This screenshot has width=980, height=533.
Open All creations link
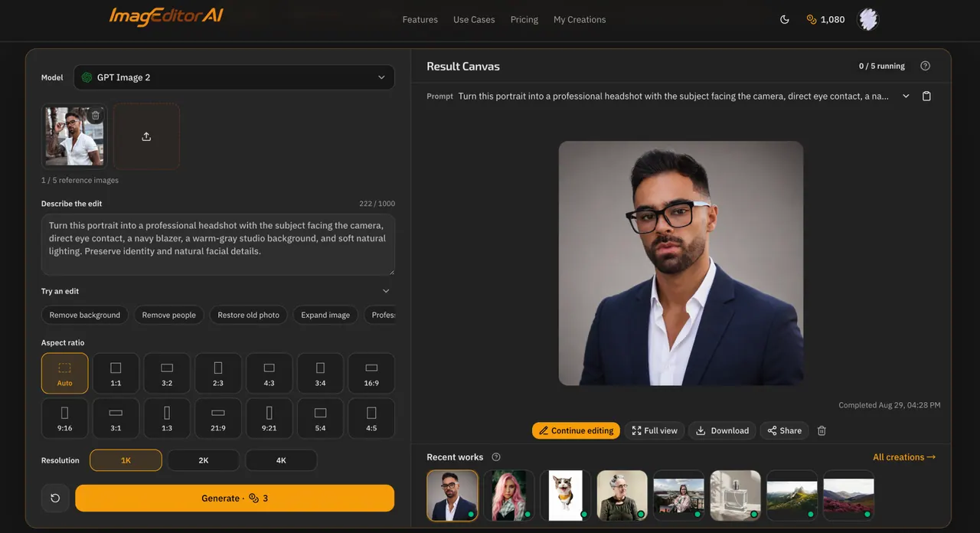tap(904, 457)
